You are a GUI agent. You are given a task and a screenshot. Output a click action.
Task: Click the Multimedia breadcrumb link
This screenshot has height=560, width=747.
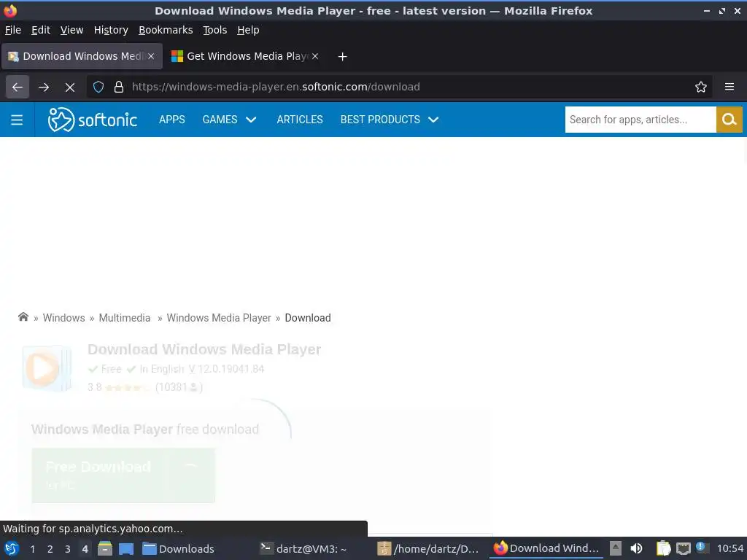[124, 318]
